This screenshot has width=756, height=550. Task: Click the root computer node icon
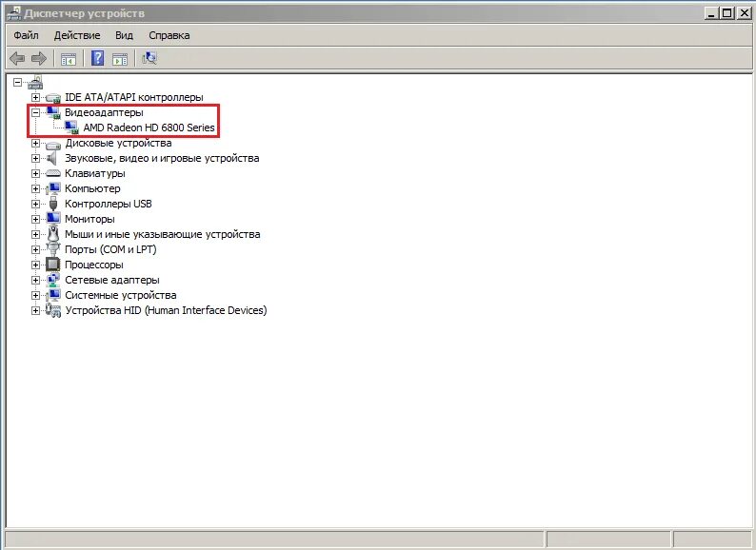pos(35,83)
